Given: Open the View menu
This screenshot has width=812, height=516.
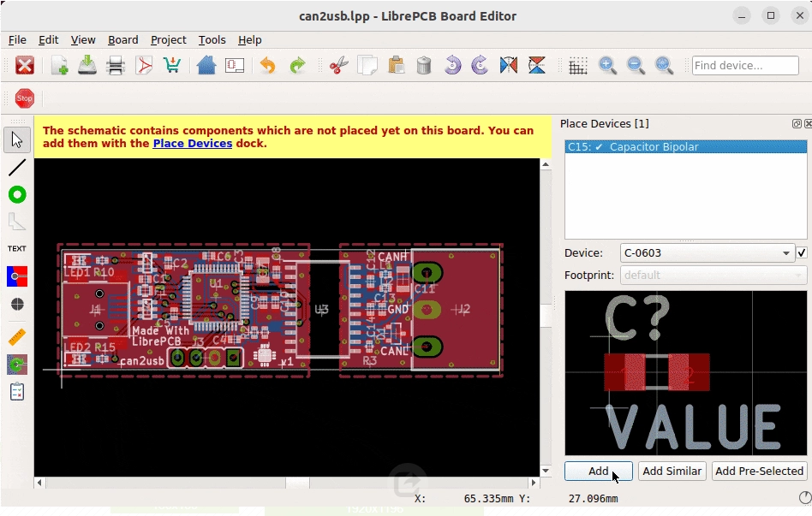Looking at the screenshot, I should [83, 40].
